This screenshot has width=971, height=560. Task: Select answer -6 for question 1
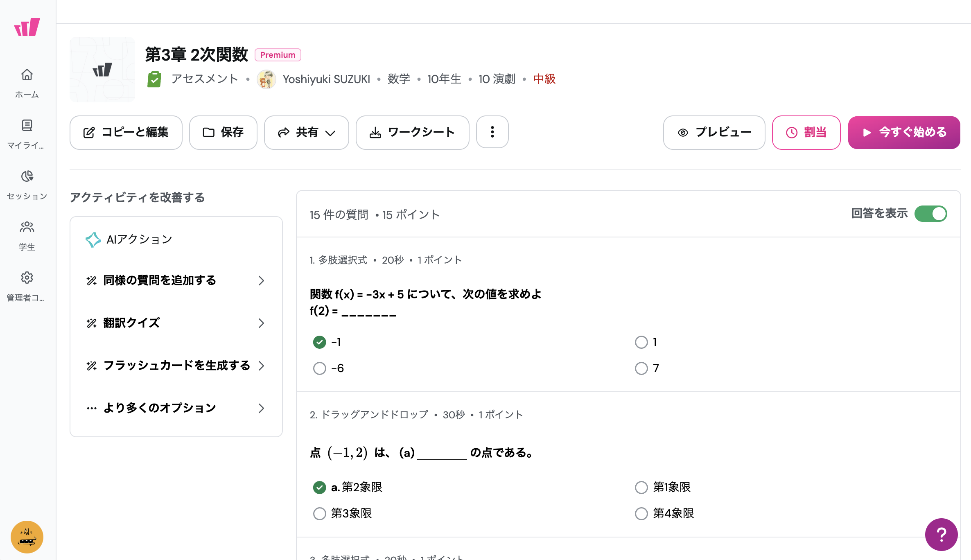coord(320,368)
